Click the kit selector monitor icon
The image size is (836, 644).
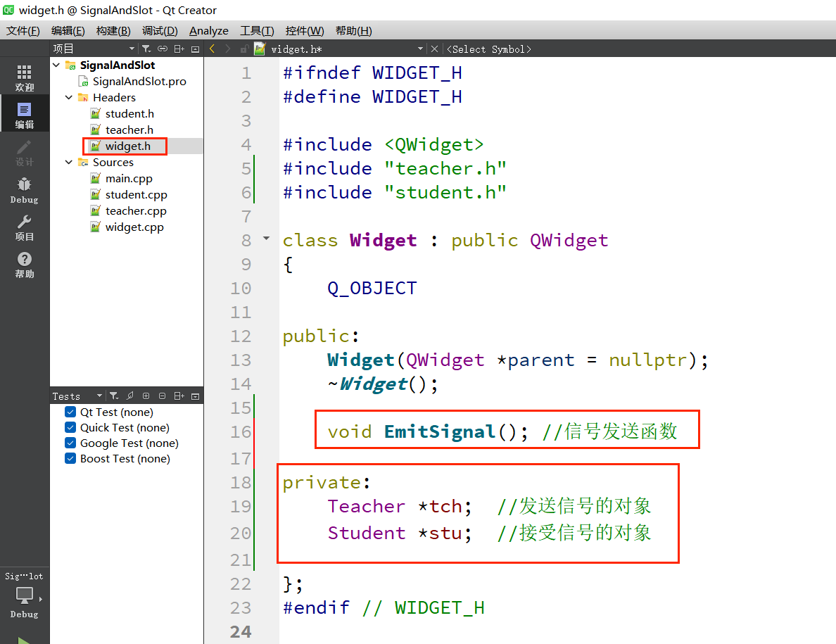25,595
